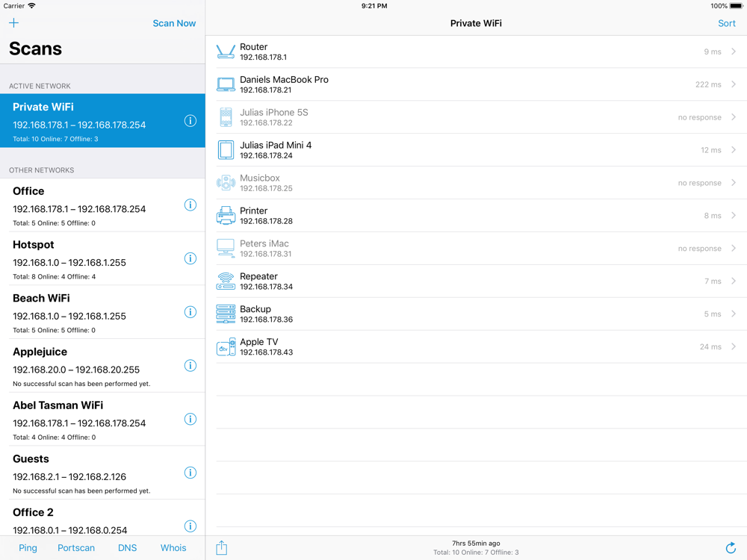Expand Printer details chevron
Screen dimensions: 747x560
[x=734, y=216]
